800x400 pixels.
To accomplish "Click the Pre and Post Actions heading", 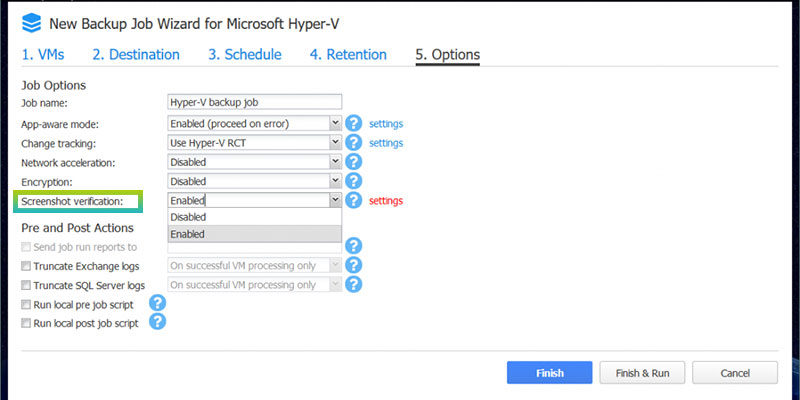I will click(77, 228).
